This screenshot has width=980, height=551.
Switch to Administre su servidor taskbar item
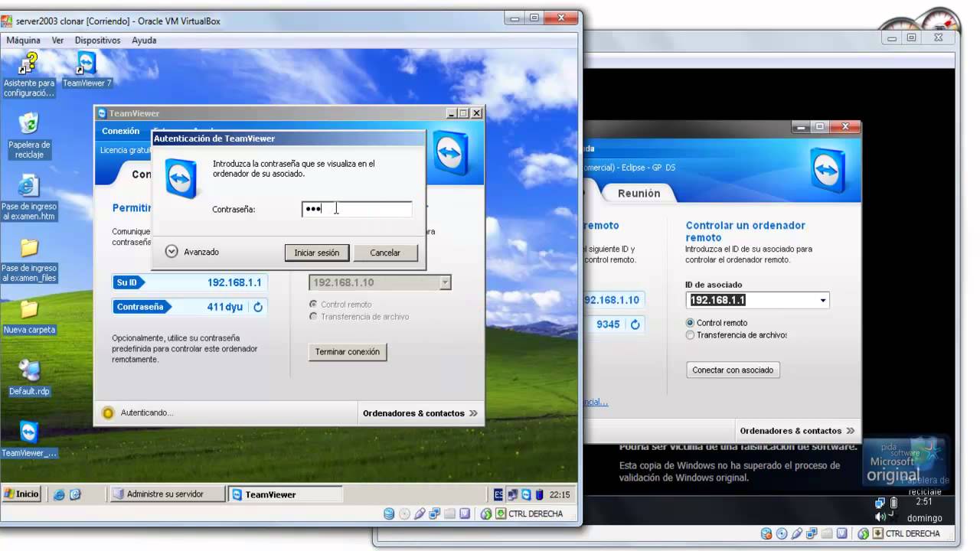point(168,494)
